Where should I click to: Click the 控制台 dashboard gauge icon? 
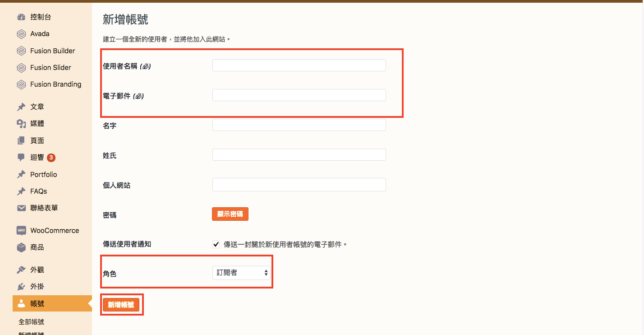[x=21, y=17]
